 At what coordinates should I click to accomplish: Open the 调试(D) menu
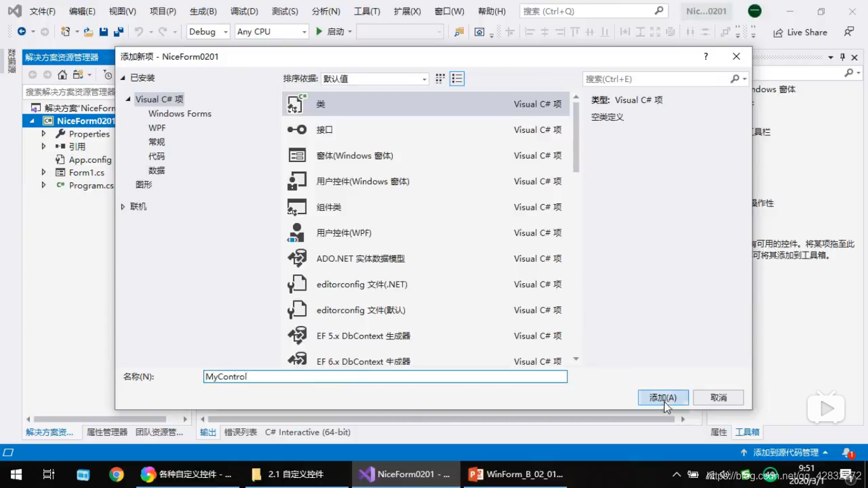coord(244,11)
